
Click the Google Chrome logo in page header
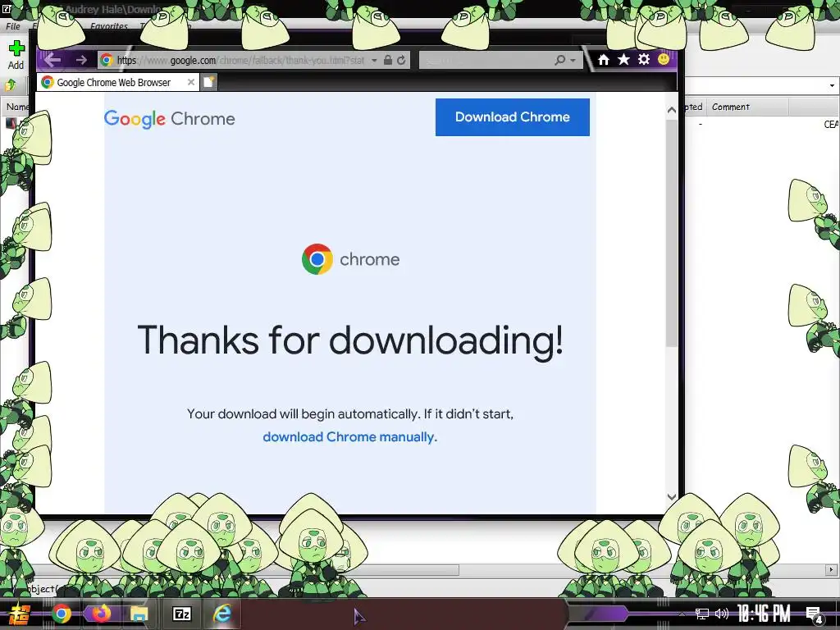pos(169,118)
